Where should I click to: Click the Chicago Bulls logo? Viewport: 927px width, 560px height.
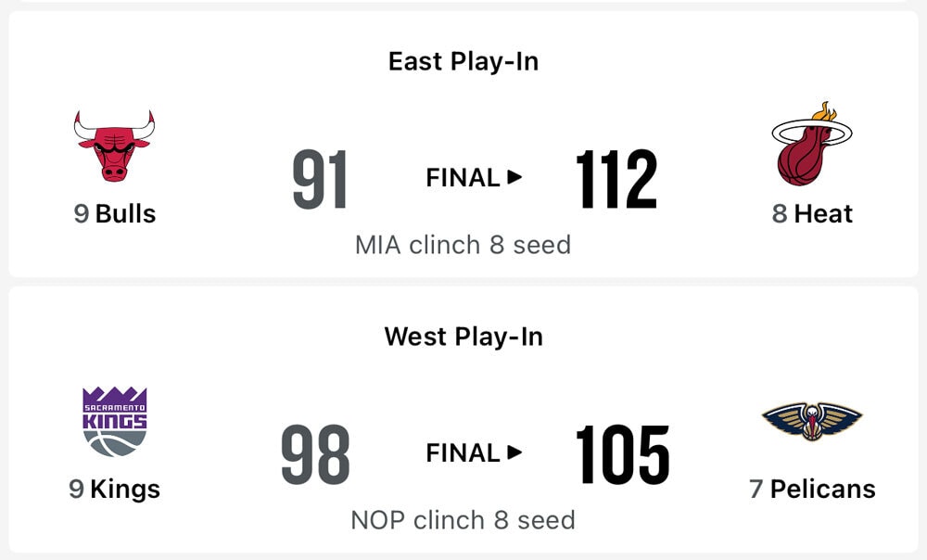point(115,146)
